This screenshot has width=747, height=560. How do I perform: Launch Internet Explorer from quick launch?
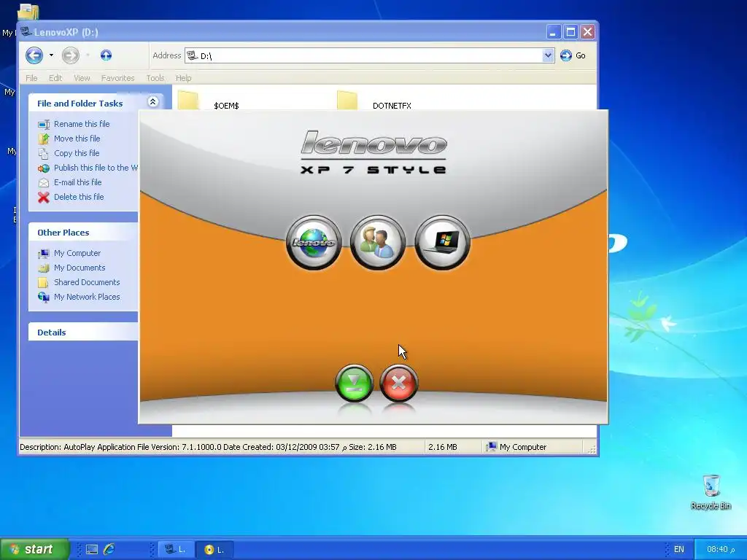(109, 549)
